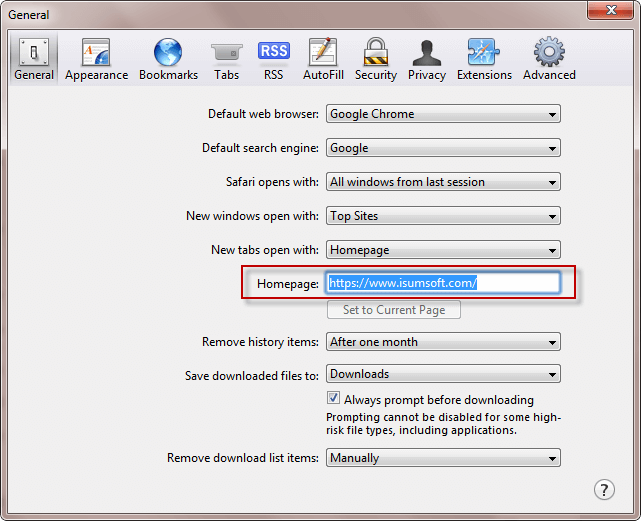Open the Remove history items dropdown
The image size is (641, 521).
[x=443, y=341]
